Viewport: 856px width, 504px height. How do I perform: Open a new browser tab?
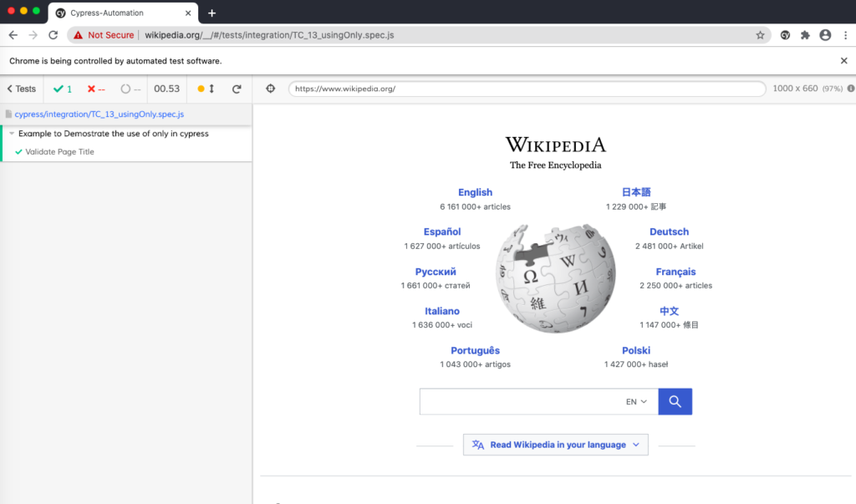click(212, 13)
